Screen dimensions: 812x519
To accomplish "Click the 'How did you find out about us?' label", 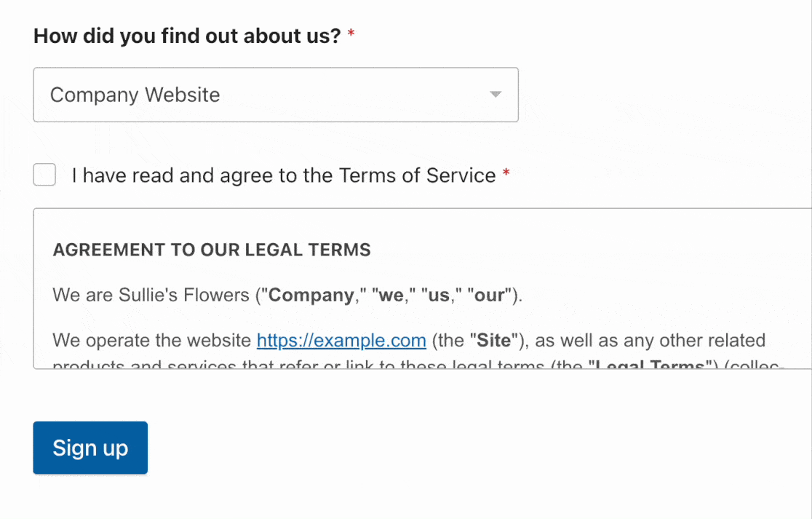I will (x=187, y=36).
